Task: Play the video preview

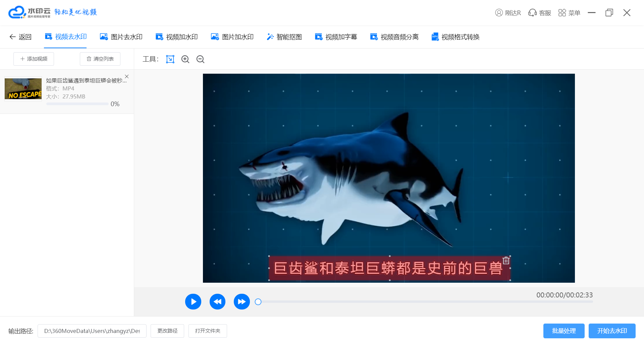Action: [193, 302]
